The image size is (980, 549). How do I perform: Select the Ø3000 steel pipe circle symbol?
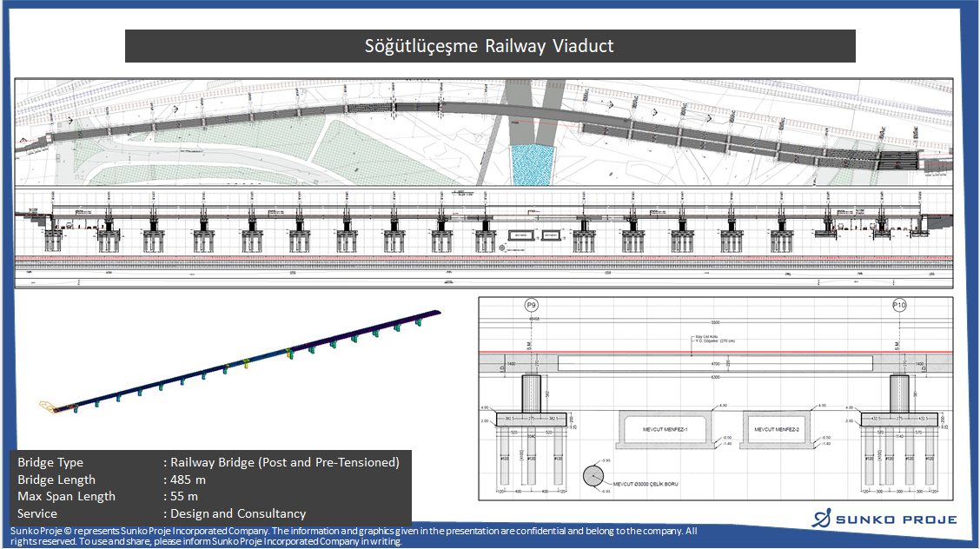pos(595,476)
